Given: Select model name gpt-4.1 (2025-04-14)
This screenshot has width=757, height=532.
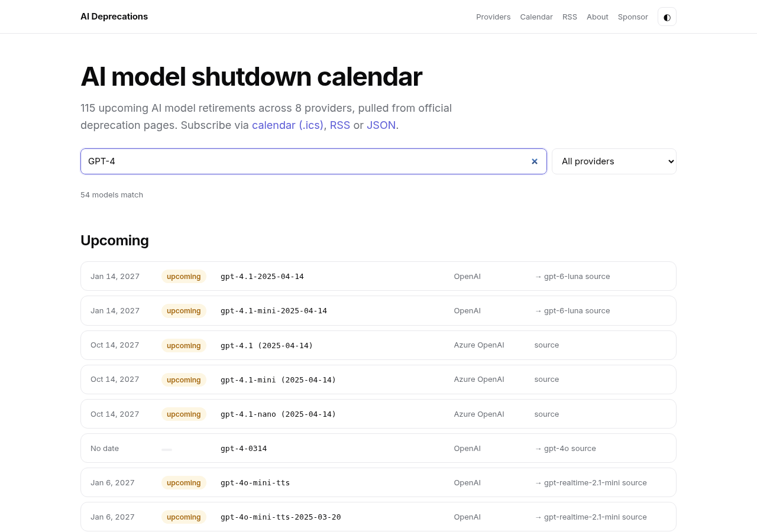Looking at the screenshot, I should [x=267, y=345].
